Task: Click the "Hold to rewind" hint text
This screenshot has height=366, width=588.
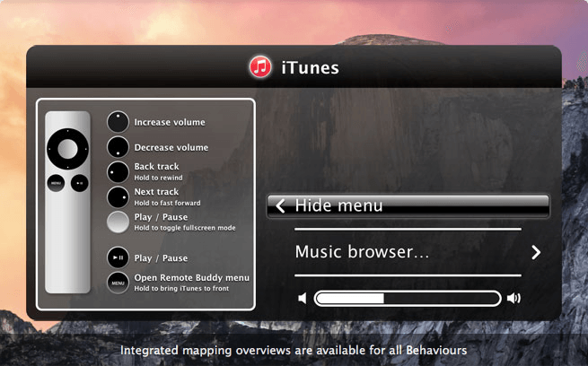Action: tap(158, 178)
